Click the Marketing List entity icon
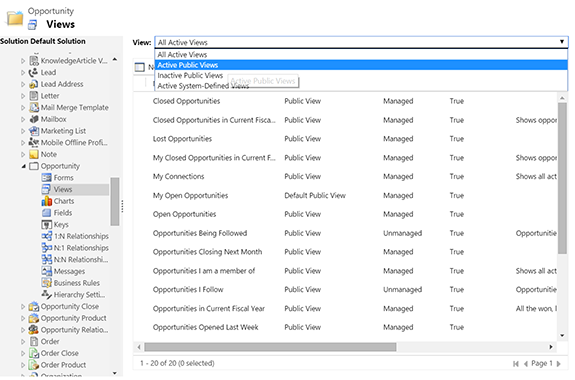Viewport: 575px width, 380px height. tap(34, 131)
